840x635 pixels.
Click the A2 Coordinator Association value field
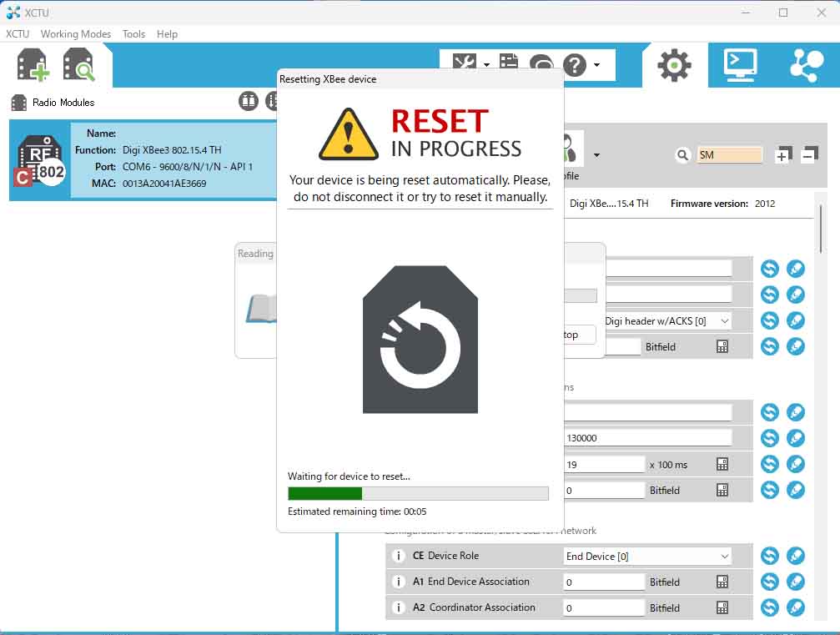[604, 607]
